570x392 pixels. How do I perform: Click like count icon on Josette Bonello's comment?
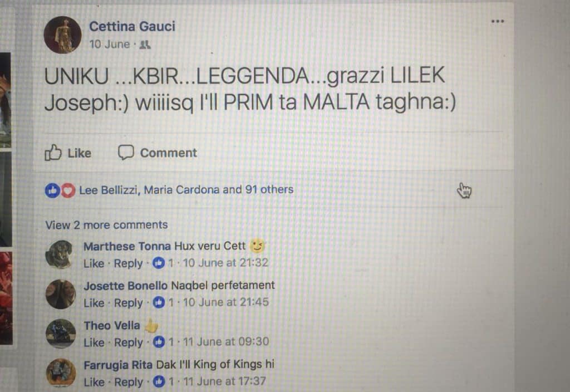(x=159, y=302)
